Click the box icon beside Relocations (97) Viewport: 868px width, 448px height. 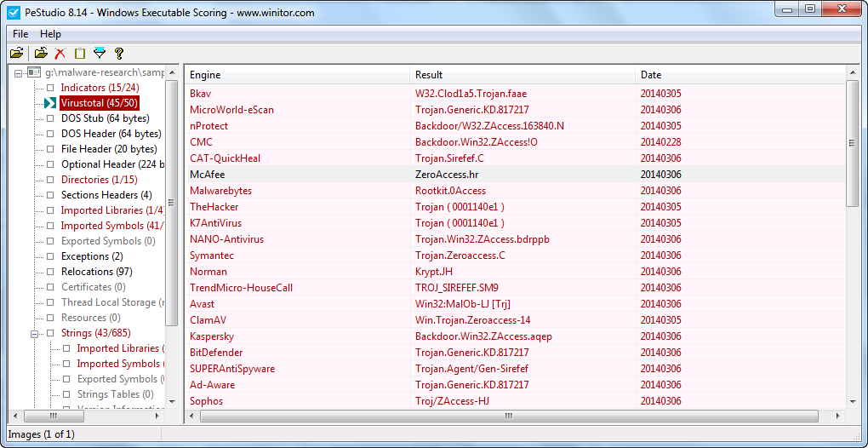(50, 272)
